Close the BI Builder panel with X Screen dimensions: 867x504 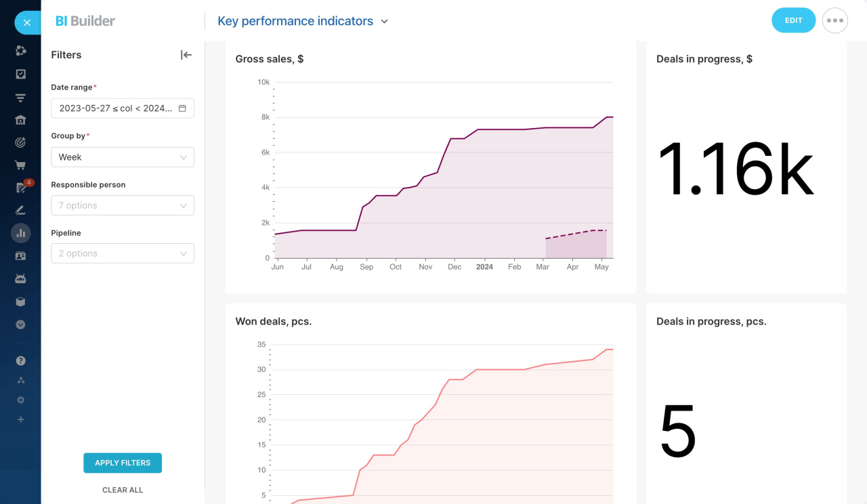click(x=27, y=22)
